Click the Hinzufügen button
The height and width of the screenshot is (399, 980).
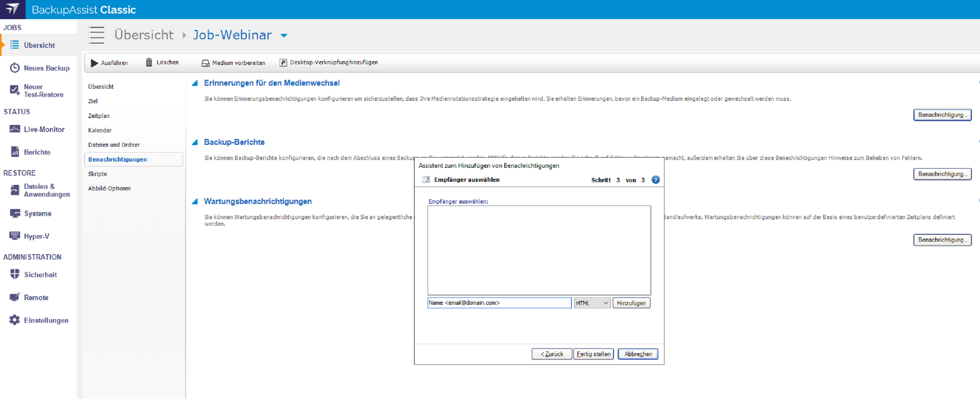[x=631, y=303]
